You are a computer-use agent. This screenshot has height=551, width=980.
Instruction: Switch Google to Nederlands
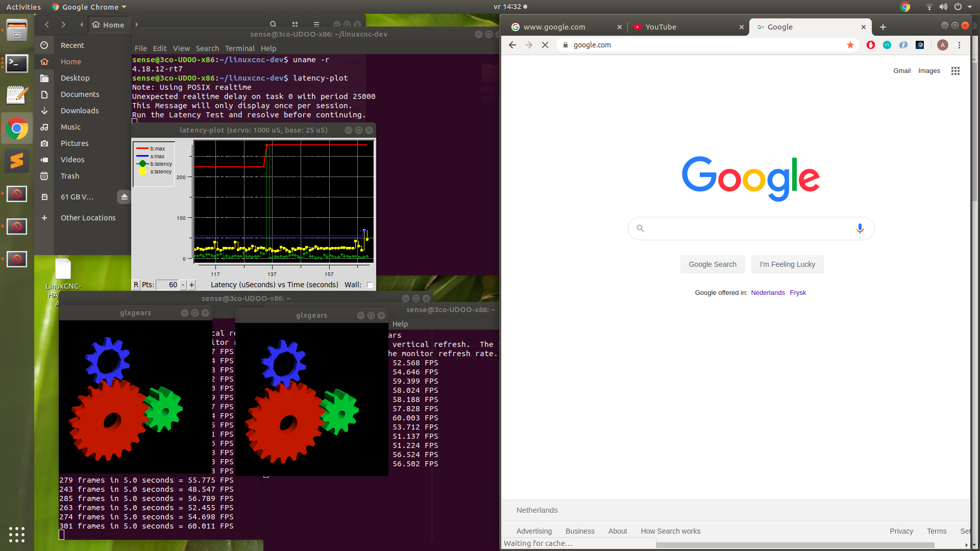[768, 293]
